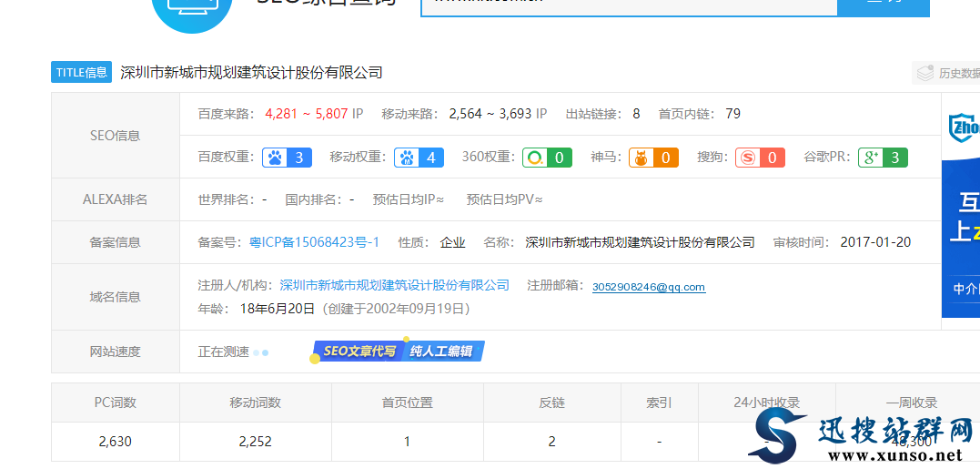Click the blue search query button
The width and height of the screenshot is (980, 469).
click(x=884, y=6)
